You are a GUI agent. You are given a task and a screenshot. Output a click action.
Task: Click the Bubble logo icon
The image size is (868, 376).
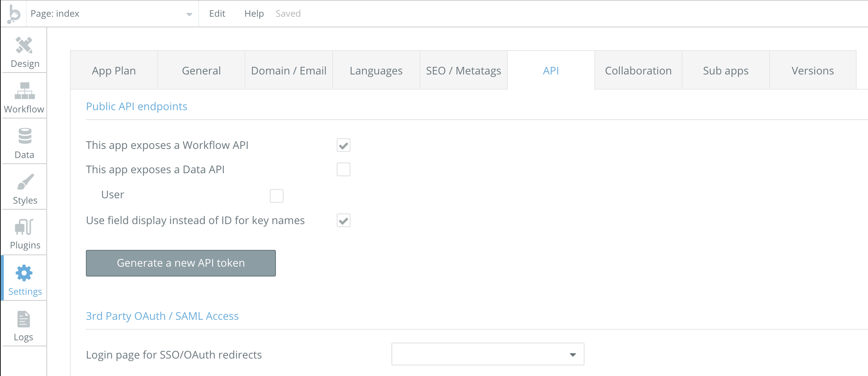[14, 14]
